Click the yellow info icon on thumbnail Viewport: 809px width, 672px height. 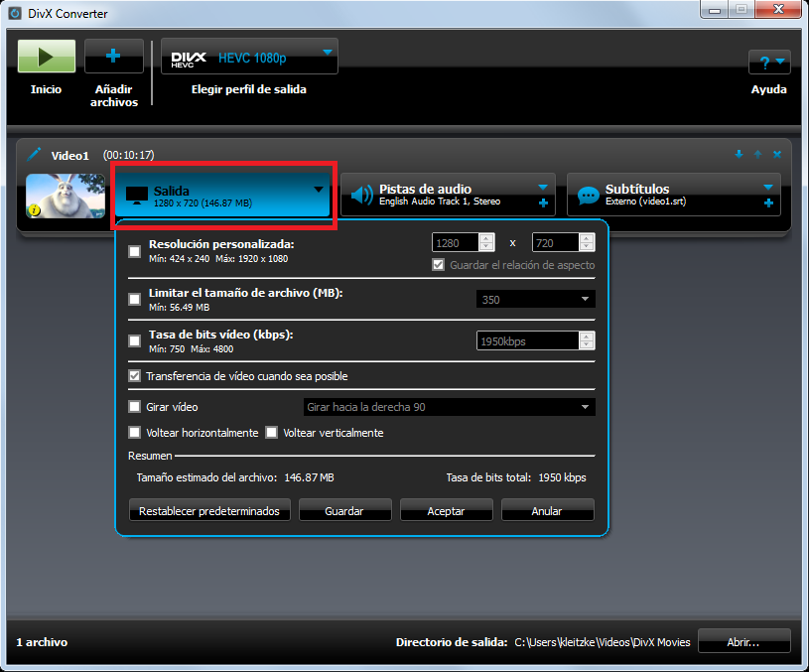pyautogui.click(x=35, y=209)
